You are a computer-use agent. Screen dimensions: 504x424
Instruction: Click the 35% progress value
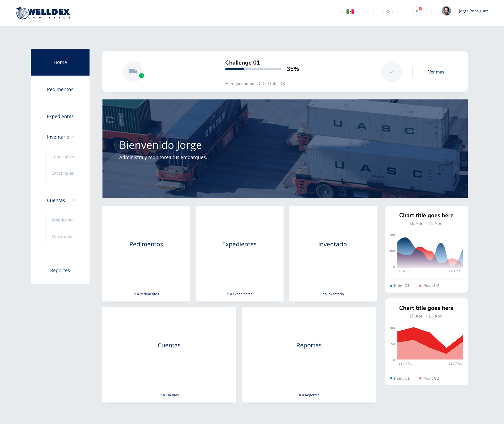[293, 69]
